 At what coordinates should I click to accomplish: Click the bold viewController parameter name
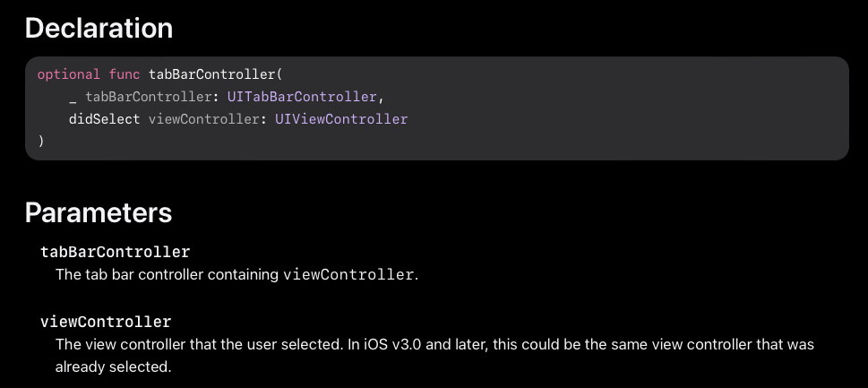pyautogui.click(x=106, y=322)
